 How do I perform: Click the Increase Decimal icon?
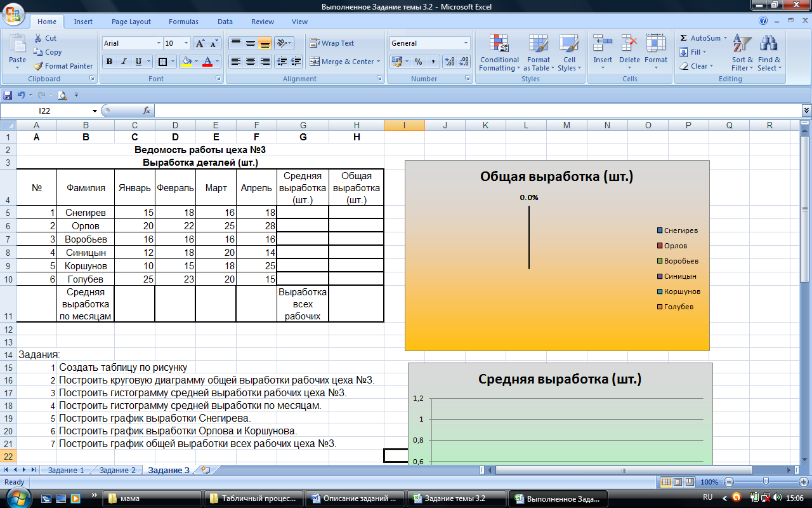450,62
